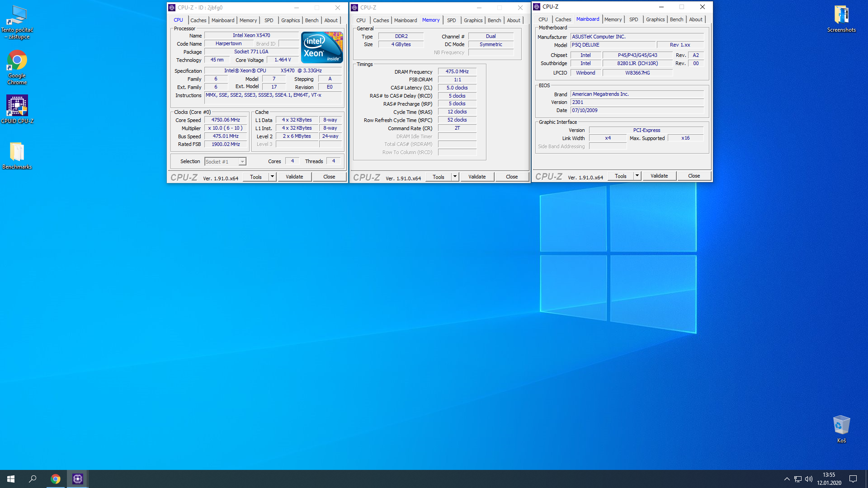868x488 pixels.
Task: Expand Tools dropdown arrow in right CPU-Z window
Action: pos(637,176)
